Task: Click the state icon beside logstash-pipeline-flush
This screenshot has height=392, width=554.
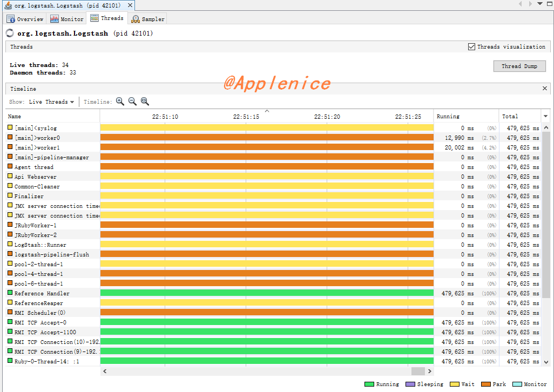Action: [x=10, y=254]
